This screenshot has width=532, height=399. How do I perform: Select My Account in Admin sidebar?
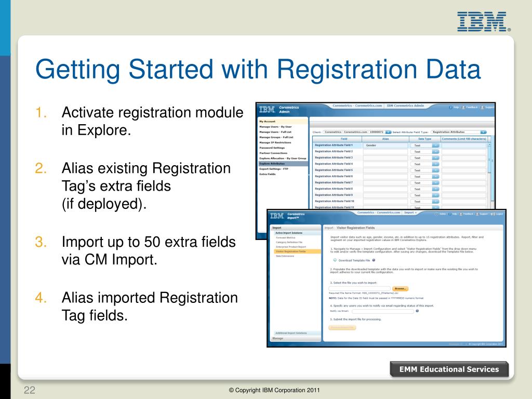(283, 122)
